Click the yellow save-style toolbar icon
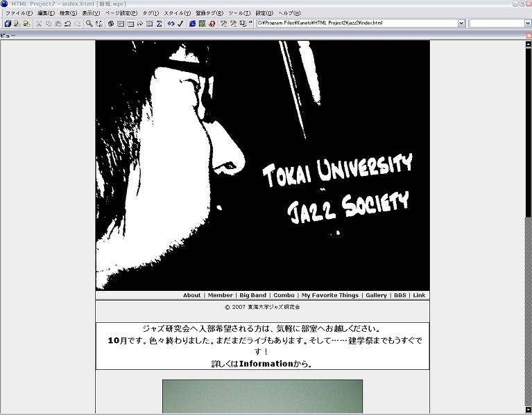Image resolution: width=532 pixels, height=415 pixels. 26,24
